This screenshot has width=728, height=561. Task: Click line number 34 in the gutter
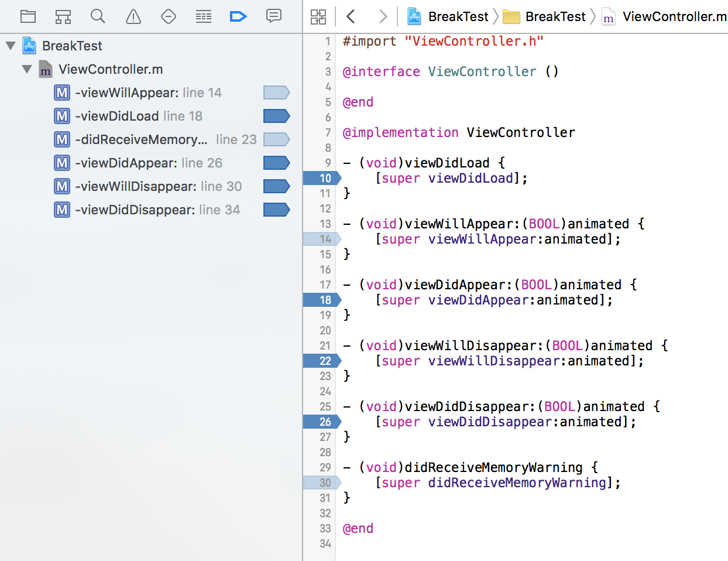pos(325,543)
